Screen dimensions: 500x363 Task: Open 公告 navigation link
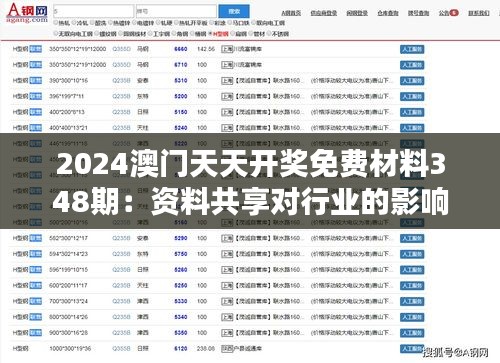(x=444, y=13)
